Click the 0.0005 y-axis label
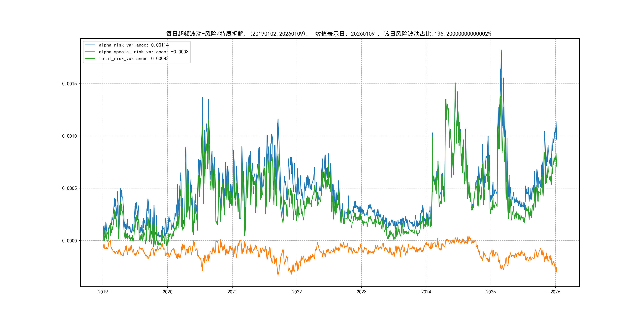644x322 pixels. [70, 188]
